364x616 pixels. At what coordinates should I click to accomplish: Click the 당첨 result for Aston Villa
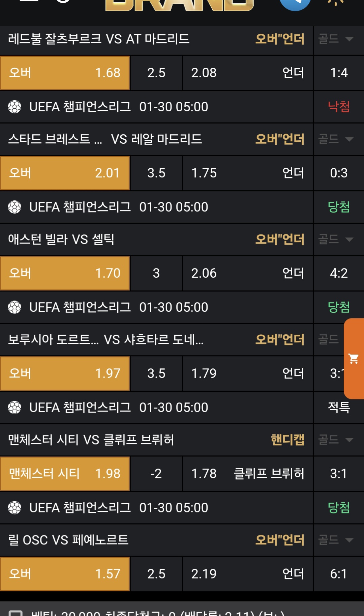[x=339, y=307]
